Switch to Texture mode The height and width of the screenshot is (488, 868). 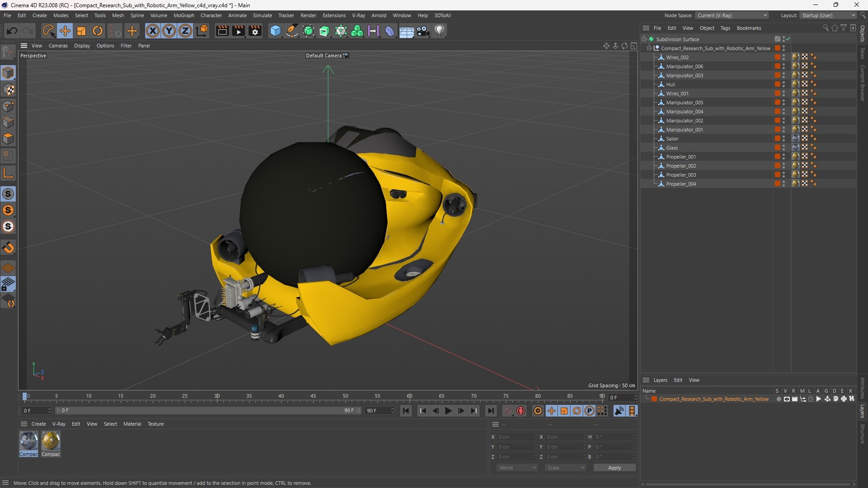[8, 89]
